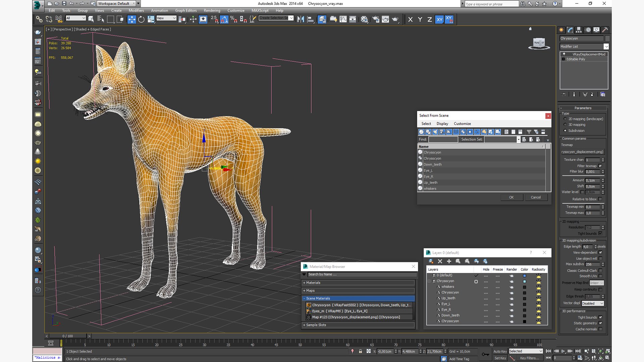
Task: Expand the Sample Slots group
Action: 359,325
